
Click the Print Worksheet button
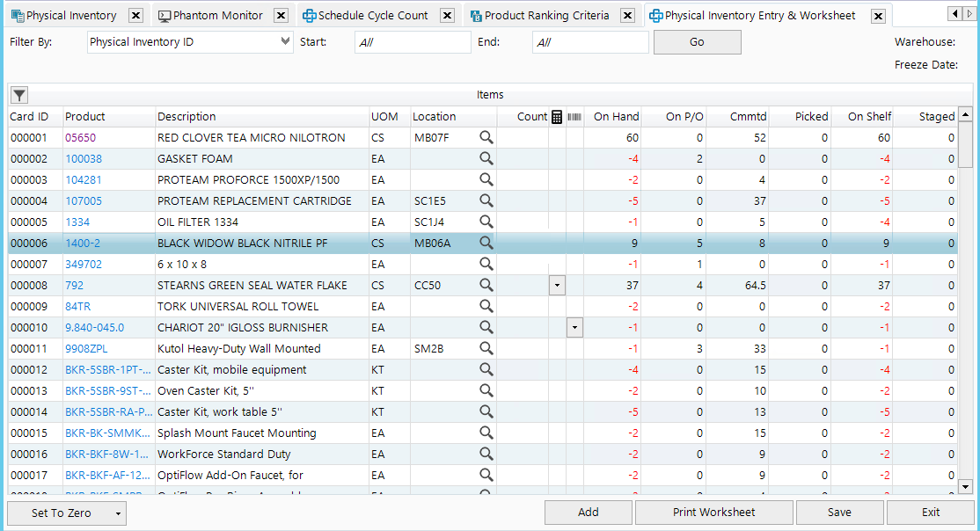713,513
